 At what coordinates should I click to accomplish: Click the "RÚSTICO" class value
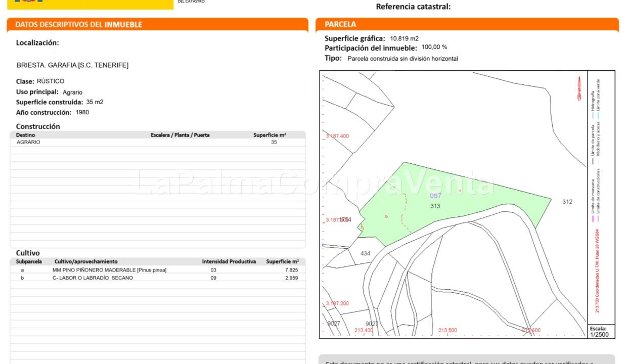51,81
